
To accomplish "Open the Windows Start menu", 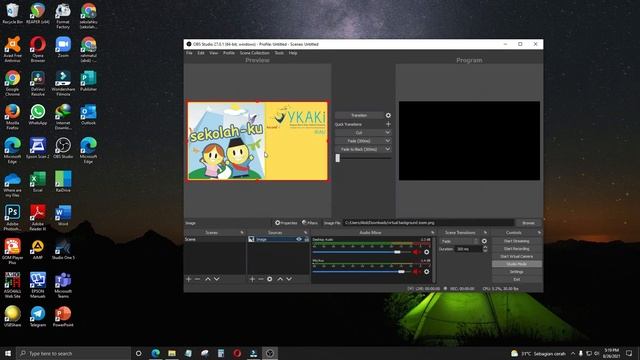I will pyautogui.click(x=8, y=353).
